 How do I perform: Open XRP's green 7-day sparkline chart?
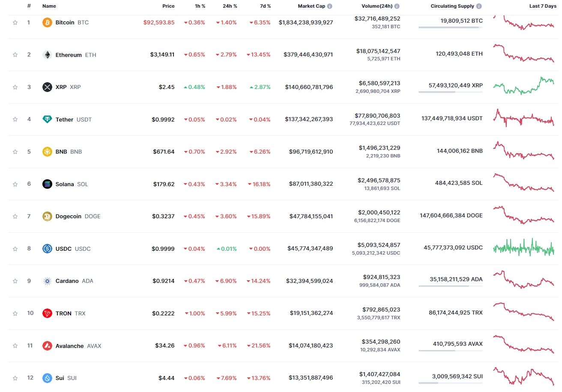point(523,86)
